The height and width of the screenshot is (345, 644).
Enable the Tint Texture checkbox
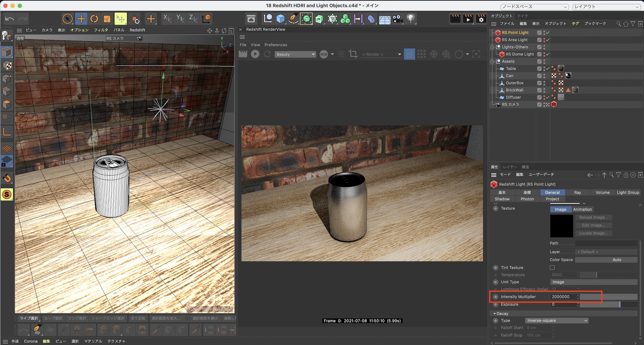click(552, 268)
